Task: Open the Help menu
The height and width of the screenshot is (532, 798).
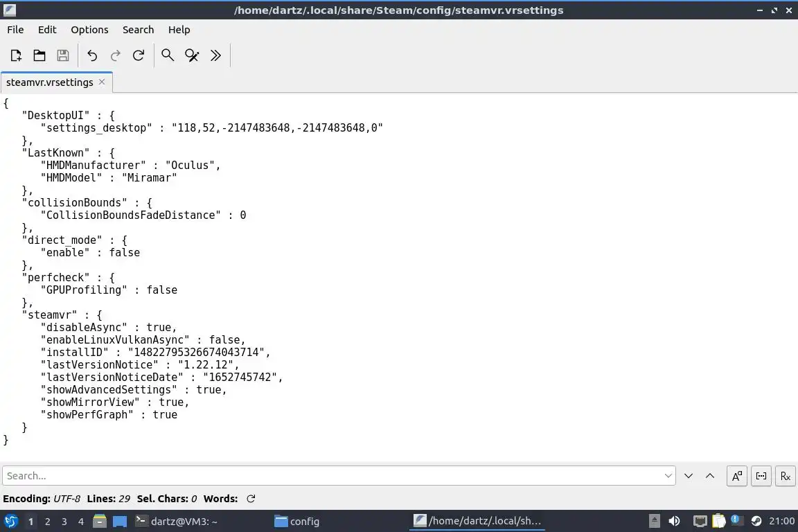Action: (179, 30)
